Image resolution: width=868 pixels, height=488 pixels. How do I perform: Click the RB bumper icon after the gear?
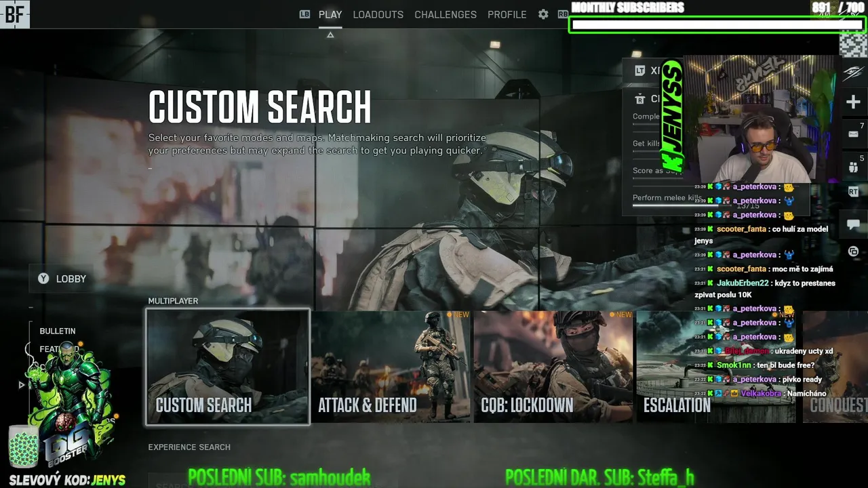pos(562,14)
